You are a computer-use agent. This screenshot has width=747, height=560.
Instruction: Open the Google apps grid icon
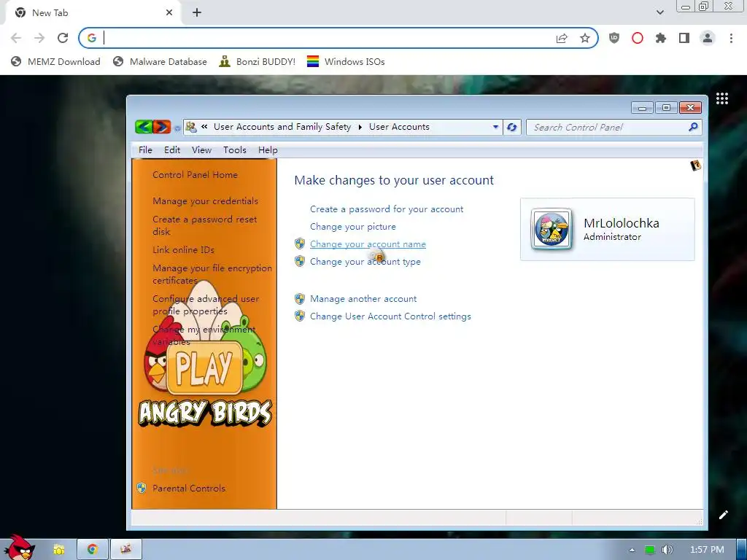[x=722, y=98]
